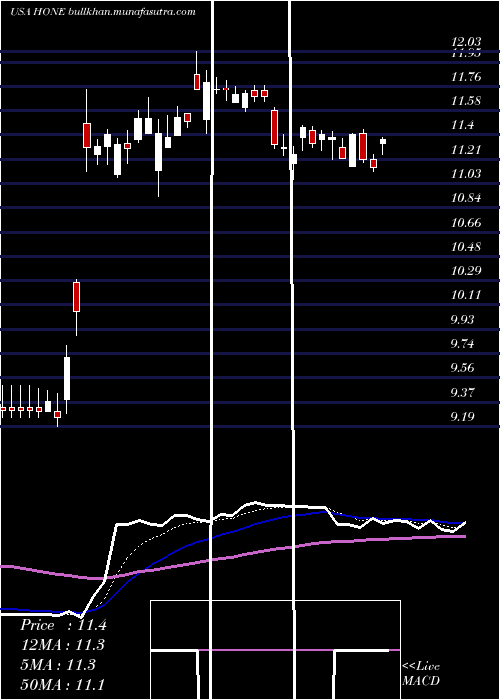Viewport: 500px width, 700px height.
Task: Click the 10.48 price axis label
Action: click(466, 247)
